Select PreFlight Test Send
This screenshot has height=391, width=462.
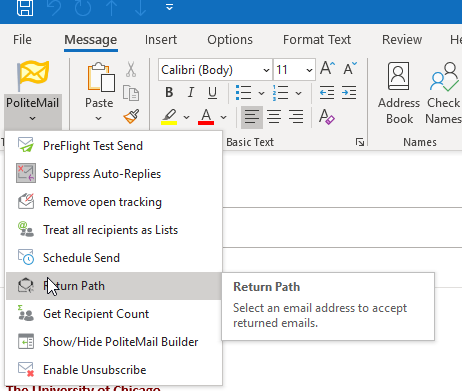[114, 146]
